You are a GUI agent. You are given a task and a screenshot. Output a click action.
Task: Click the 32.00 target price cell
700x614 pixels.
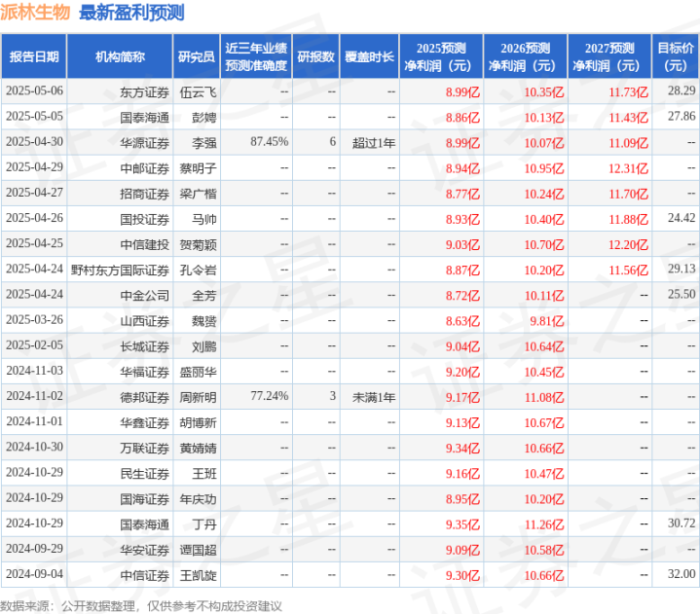click(682, 574)
